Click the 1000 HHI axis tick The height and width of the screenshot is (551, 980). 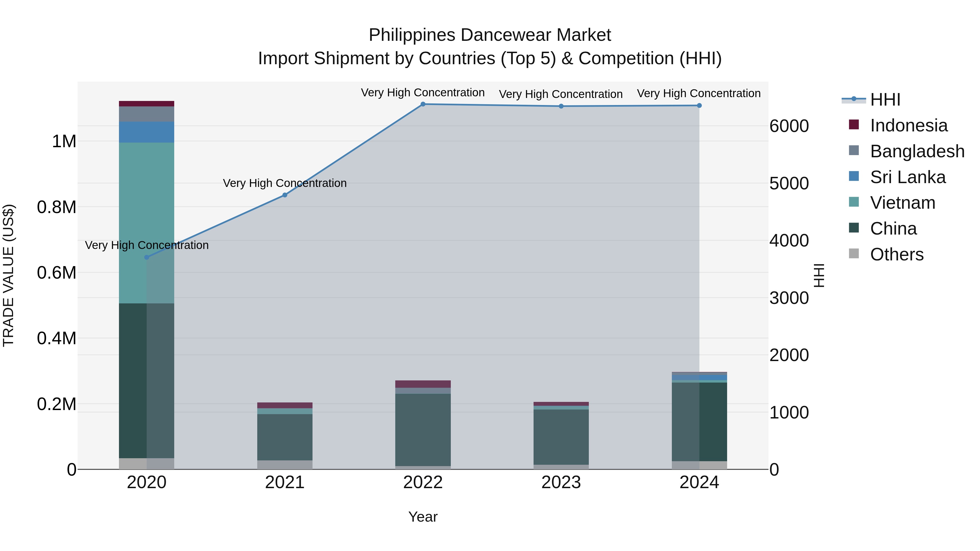point(789,413)
